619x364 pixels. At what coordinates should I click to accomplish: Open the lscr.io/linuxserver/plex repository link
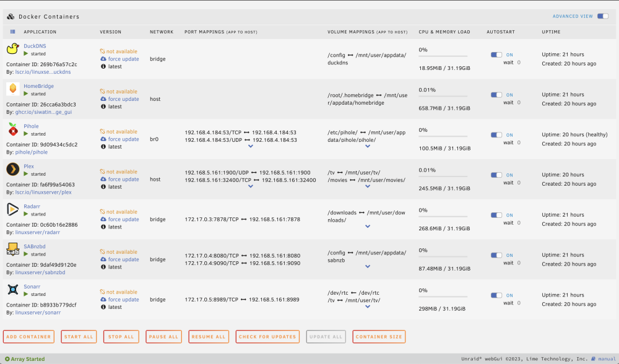point(43,193)
